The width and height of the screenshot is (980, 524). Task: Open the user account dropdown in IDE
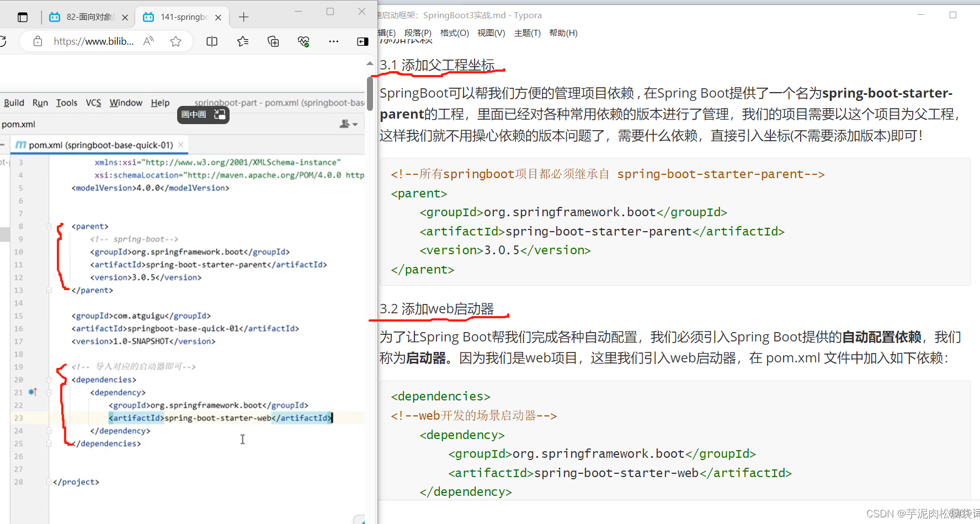(349, 124)
